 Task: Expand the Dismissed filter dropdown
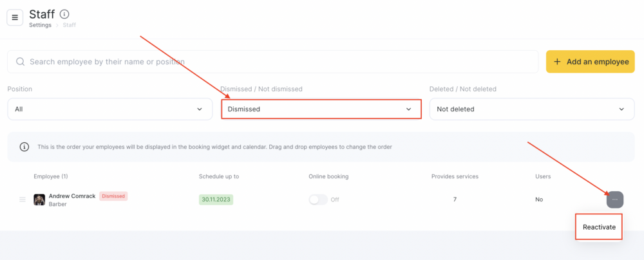coord(321,109)
